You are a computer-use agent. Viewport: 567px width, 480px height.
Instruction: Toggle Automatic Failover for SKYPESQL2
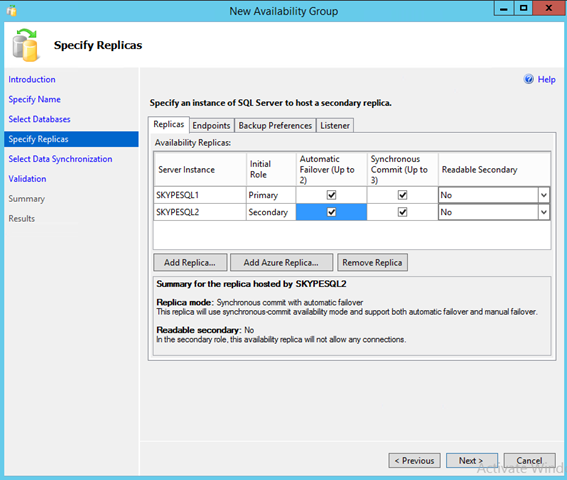coord(331,212)
